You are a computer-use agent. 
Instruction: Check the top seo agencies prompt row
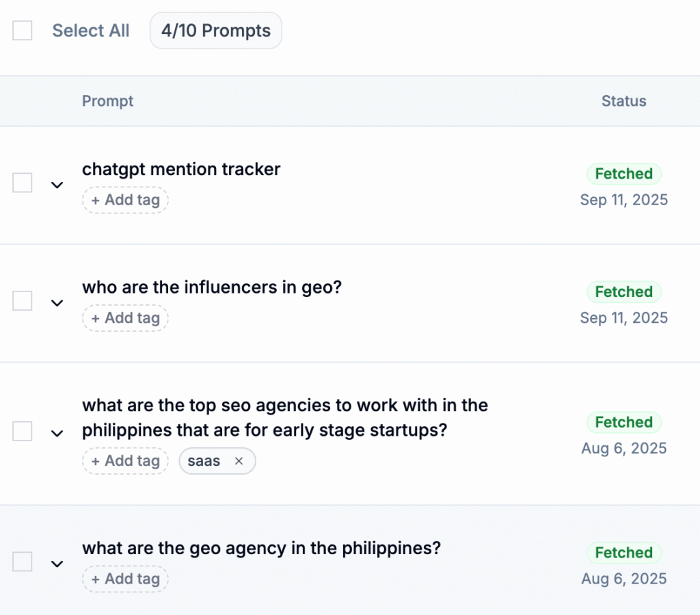[x=23, y=431]
